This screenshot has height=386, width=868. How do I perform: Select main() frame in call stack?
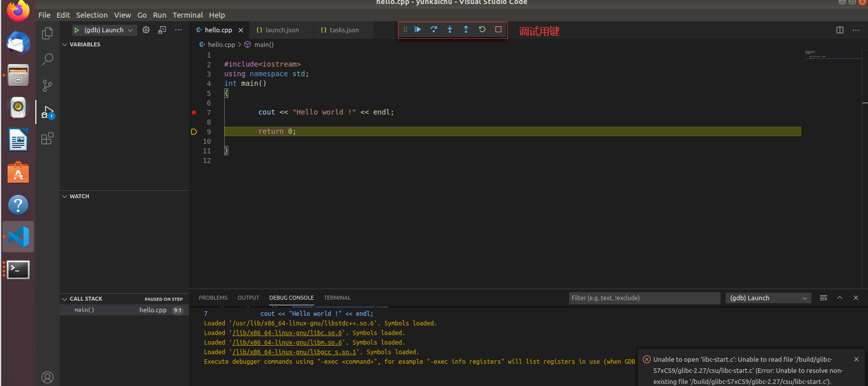(x=124, y=310)
